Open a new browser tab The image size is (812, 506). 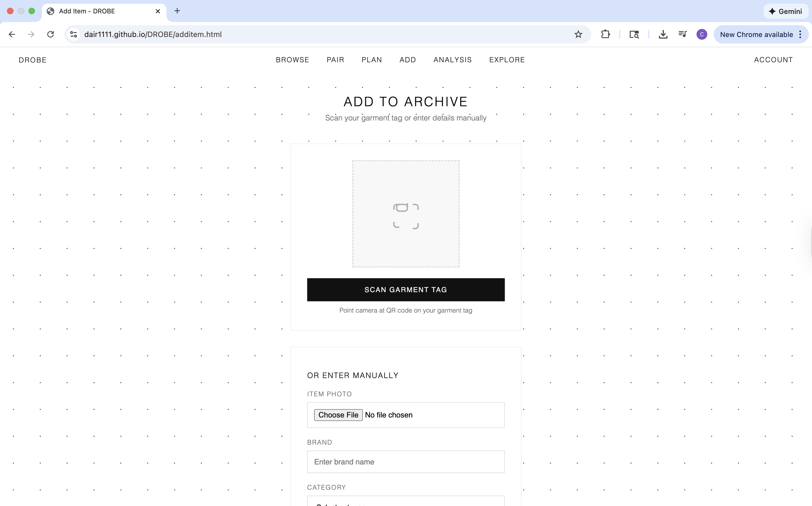click(x=177, y=11)
